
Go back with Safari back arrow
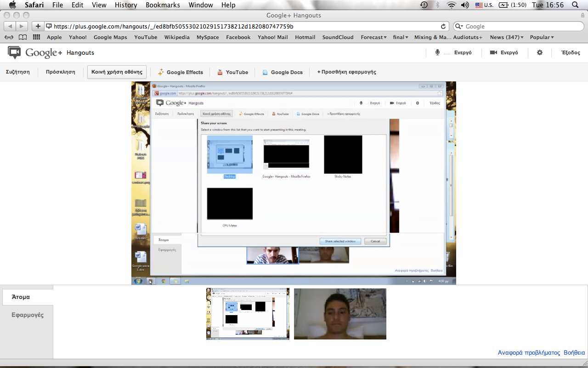pyautogui.click(x=10, y=26)
